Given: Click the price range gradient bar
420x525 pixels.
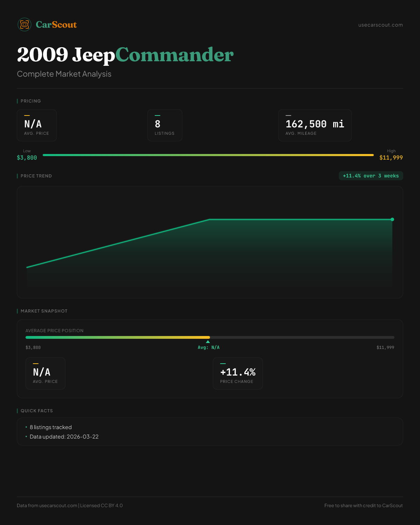Looking at the screenshot, I should point(208,155).
